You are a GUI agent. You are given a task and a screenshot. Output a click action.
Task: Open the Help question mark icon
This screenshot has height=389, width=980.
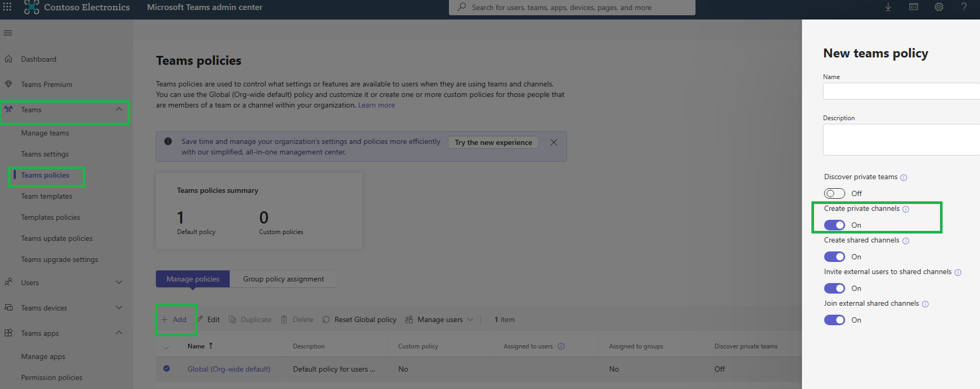click(x=964, y=7)
